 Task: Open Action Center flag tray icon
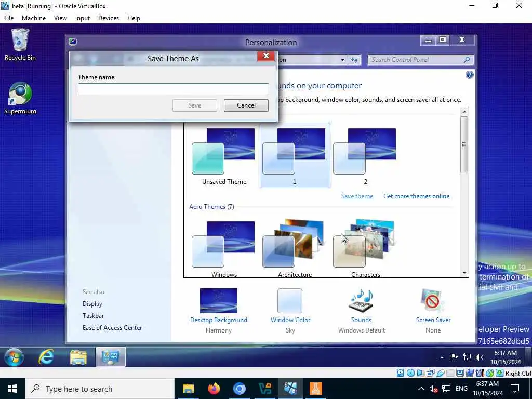pyautogui.click(x=454, y=357)
